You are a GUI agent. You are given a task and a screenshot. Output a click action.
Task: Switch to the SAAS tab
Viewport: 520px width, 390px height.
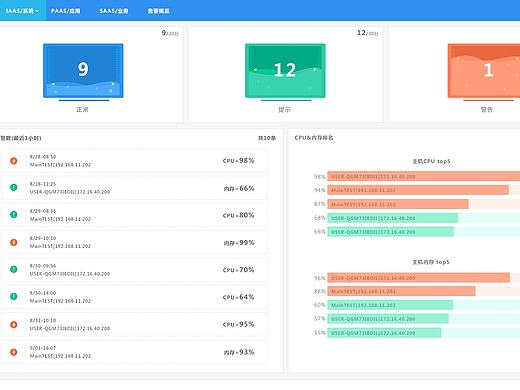coord(114,11)
